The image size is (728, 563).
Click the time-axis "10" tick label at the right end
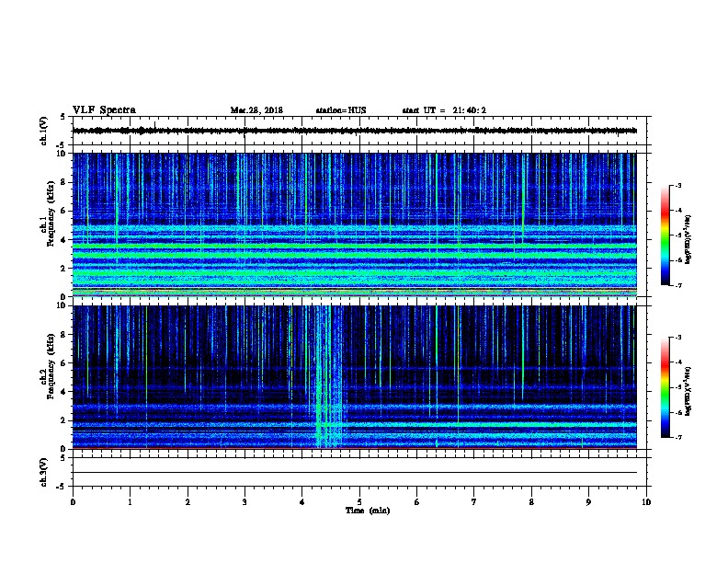coord(646,502)
